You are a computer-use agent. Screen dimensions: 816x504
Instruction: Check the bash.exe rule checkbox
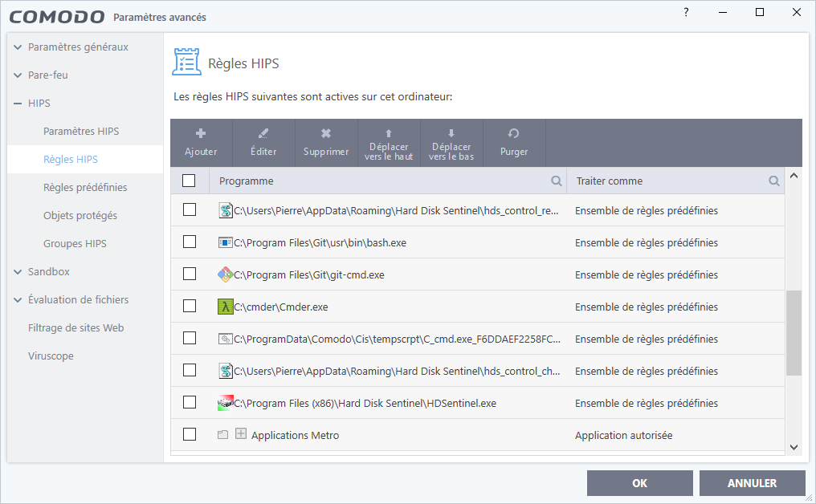tap(190, 242)
